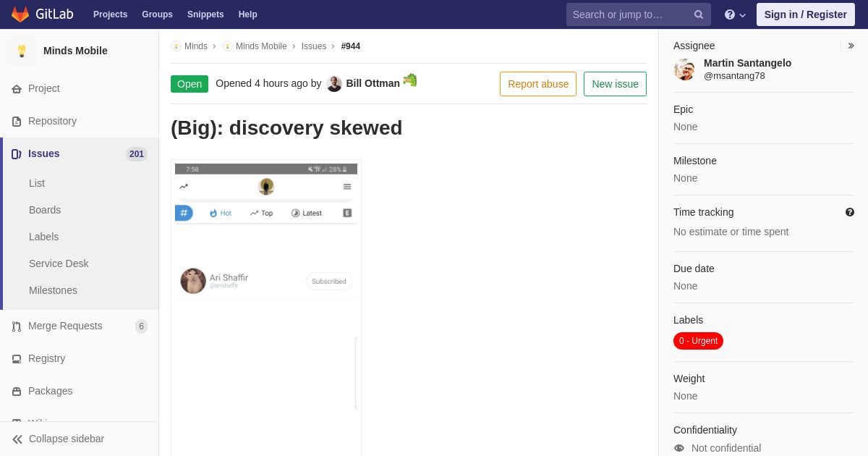Open Milestones in the sidebar
The width and height of the screenshot is (868, 456).
click(53, 290)
